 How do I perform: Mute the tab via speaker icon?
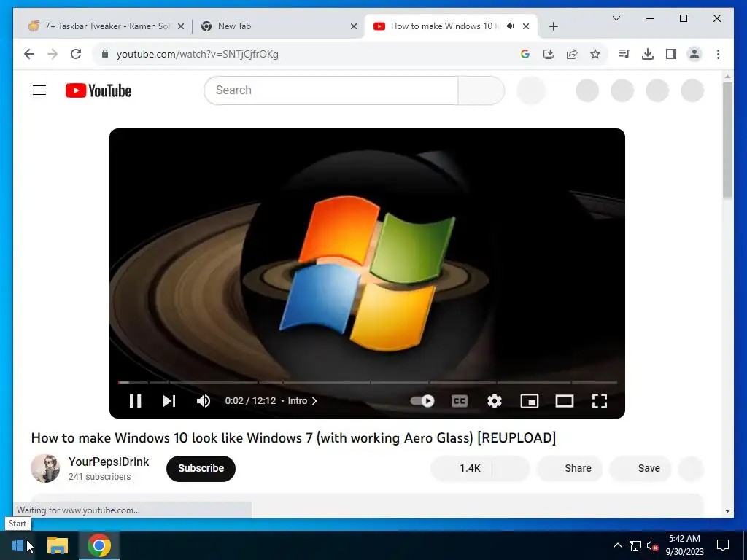[510, 26]
